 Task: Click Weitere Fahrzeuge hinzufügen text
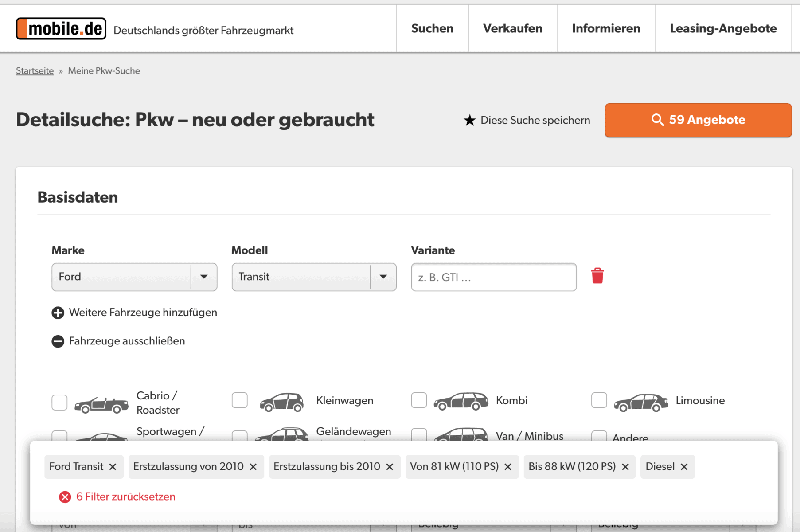coord(143,313)
